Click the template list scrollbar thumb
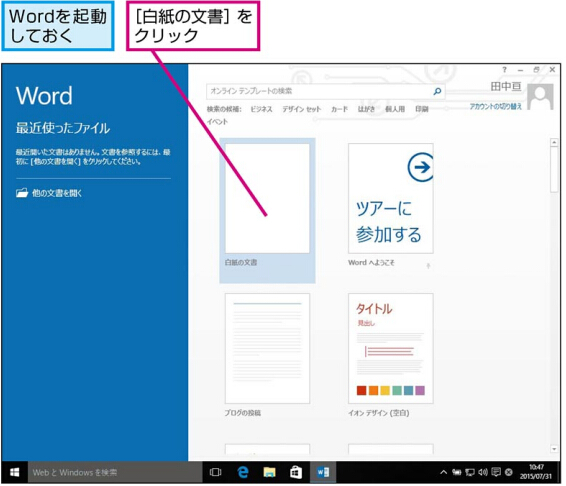The image size is (566, 486). [x=554, y=169]
